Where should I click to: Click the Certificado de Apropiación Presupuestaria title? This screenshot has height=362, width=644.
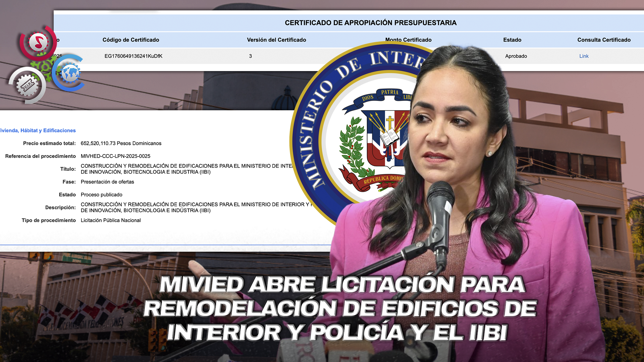click(x=371, y=23)
